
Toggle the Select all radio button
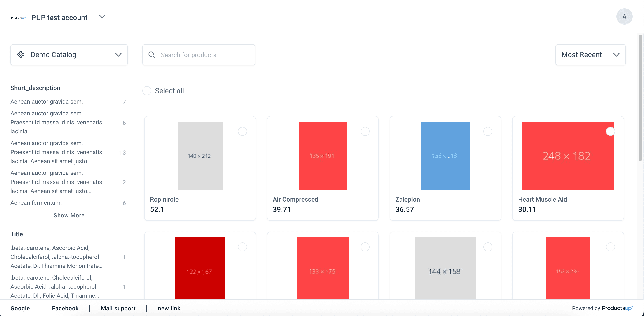147,91
